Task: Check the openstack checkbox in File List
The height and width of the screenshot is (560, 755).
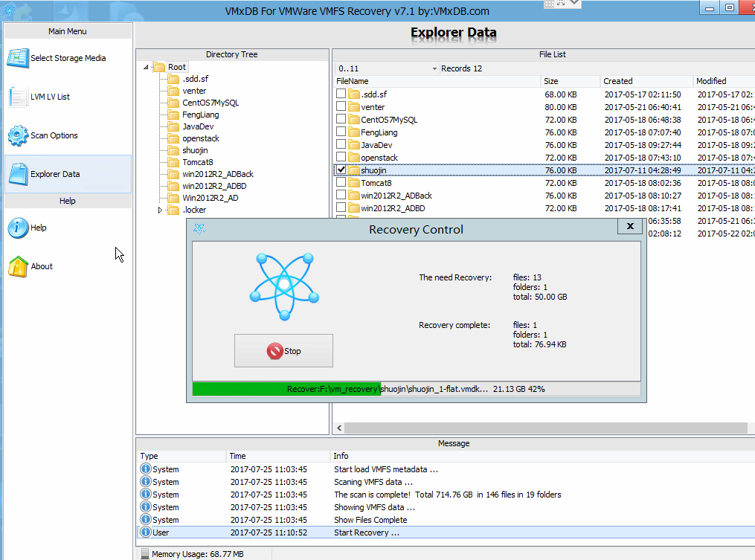Action: [341, 156]
